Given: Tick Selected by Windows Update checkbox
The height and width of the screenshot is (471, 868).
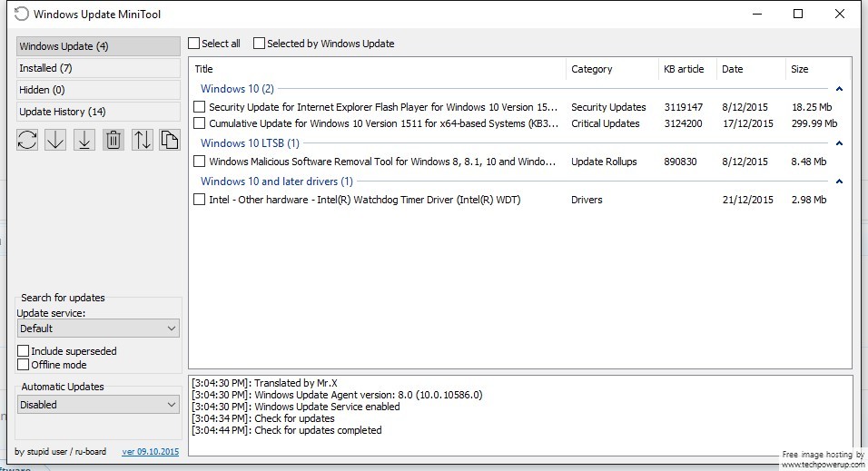Looking at the screenshot, I should (259, 44).
